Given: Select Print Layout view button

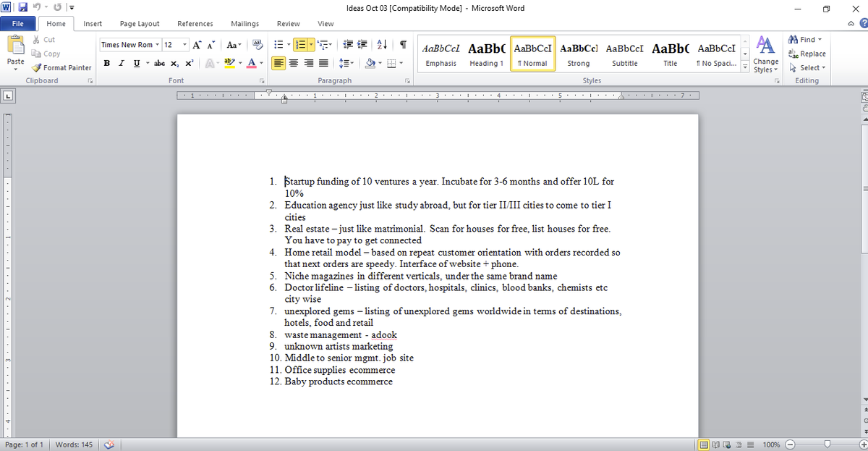Looking at the screenshot, I should click(x=705, y=444).
